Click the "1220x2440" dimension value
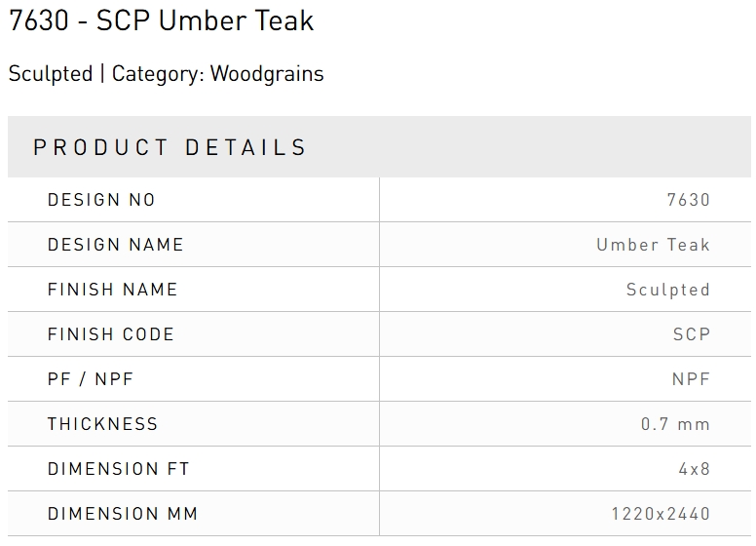This screenshot has height=546, width=756. point(661,514)
